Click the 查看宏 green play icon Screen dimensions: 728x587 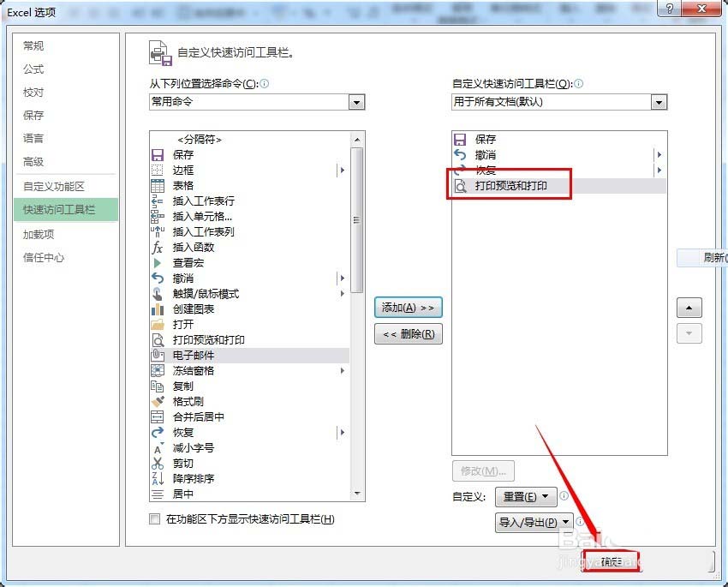tap(158, 263)
